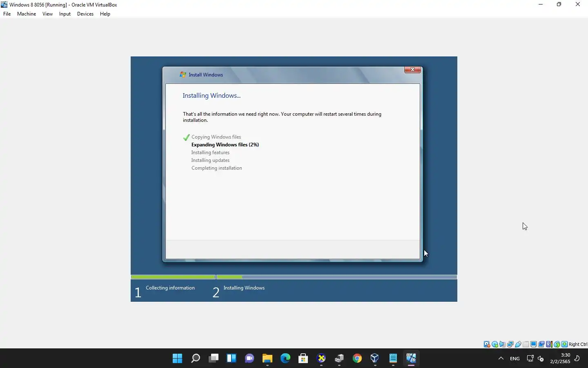Minimize the VirtualBox VM window
This screenshot has width=588, height=368.
pos(541,4)
